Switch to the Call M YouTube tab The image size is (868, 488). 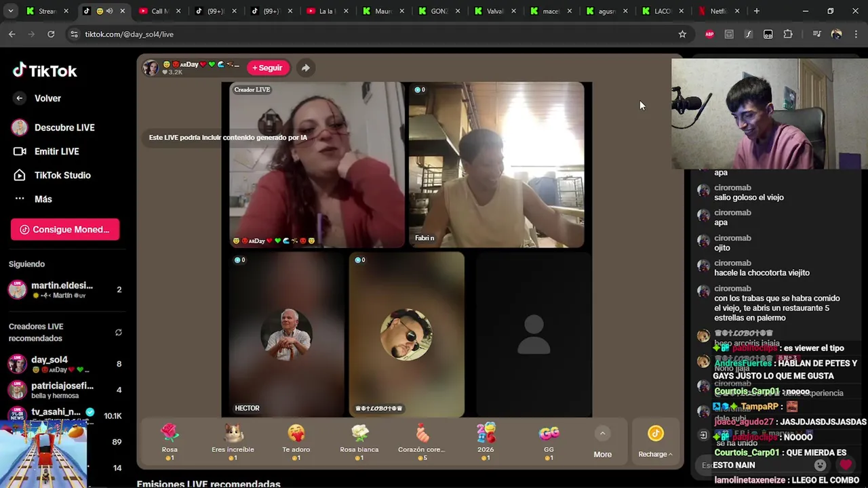point(159,11)
